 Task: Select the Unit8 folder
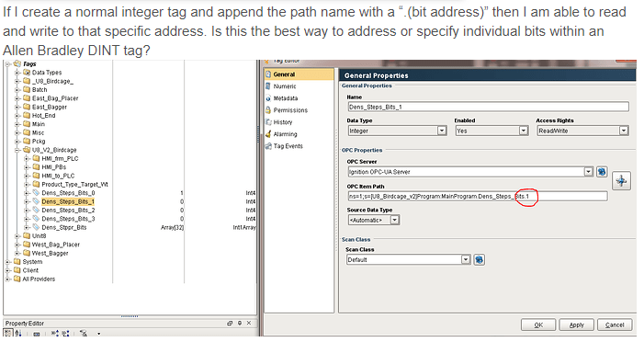[x=39, y=236]
